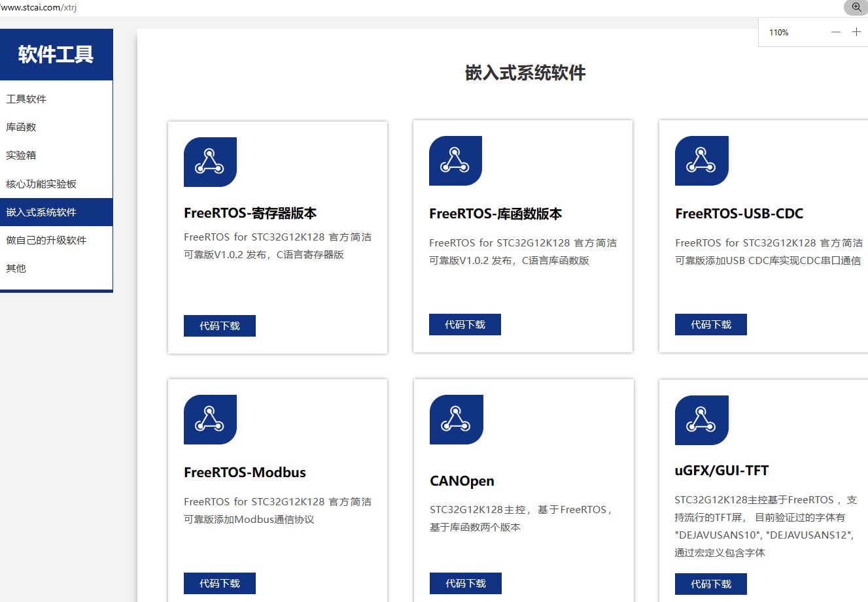Click the FreeRTOS-库函数版本 title
The height and width of the screenshot is (602, 868).
click(x=496, y=214)
